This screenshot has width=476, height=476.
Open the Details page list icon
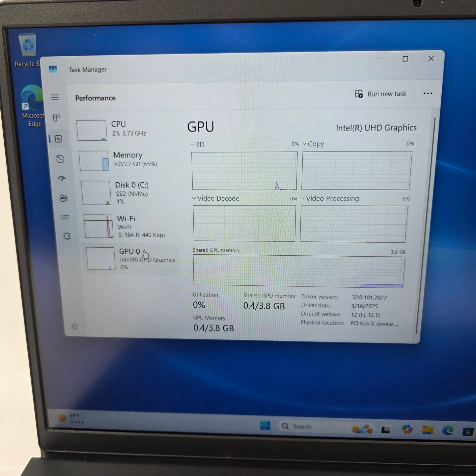[65, 217]
